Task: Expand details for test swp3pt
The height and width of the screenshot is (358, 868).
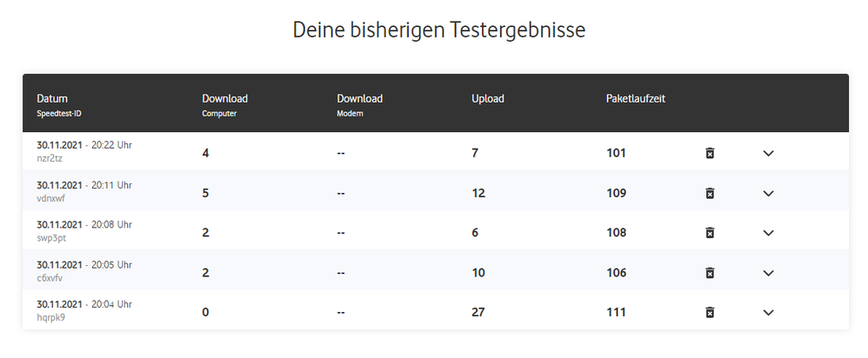Action: [768, 233]
